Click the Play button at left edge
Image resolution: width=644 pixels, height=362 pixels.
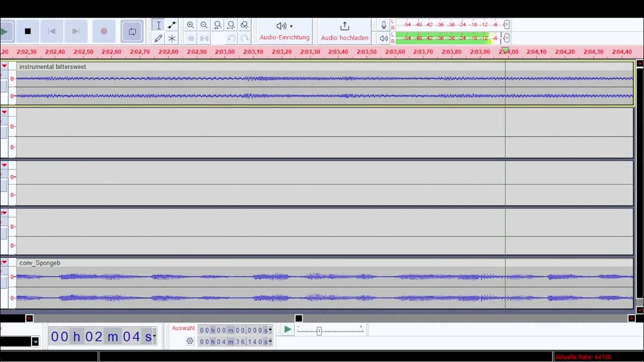5,31
